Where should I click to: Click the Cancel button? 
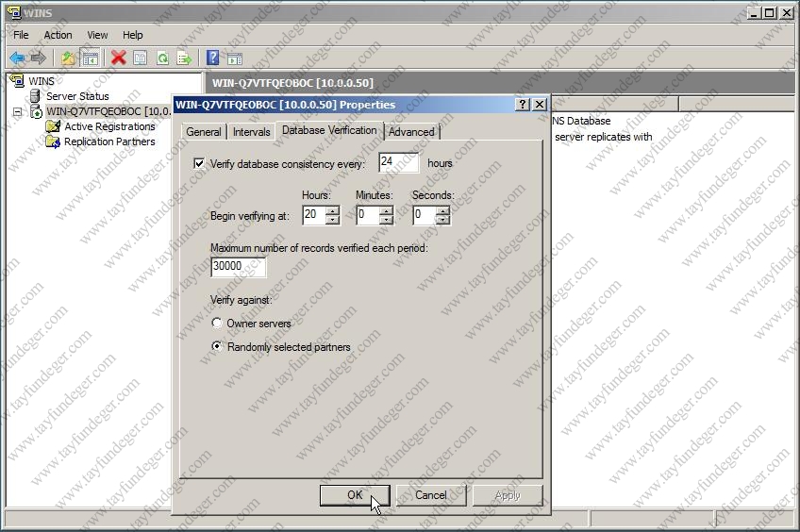tap(430, 495)
